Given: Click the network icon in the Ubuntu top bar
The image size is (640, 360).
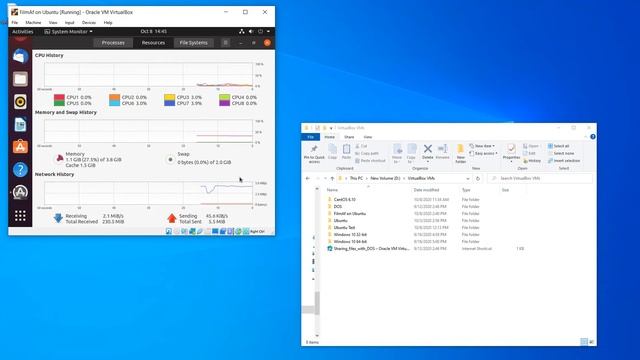Looking at the screenshot, I should pyautogui.click(x=242, y=31).
